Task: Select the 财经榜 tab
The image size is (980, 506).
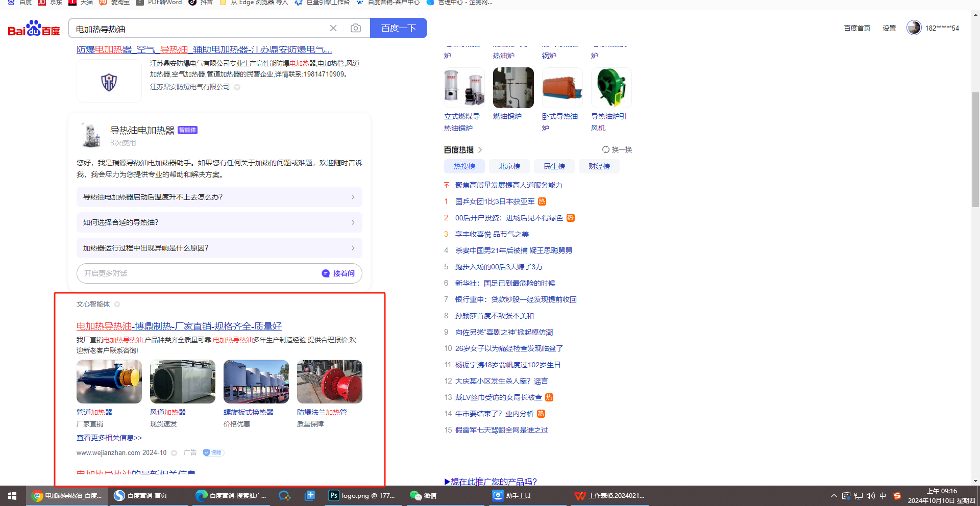Action: pyautogui.click(x=599, y=166)
